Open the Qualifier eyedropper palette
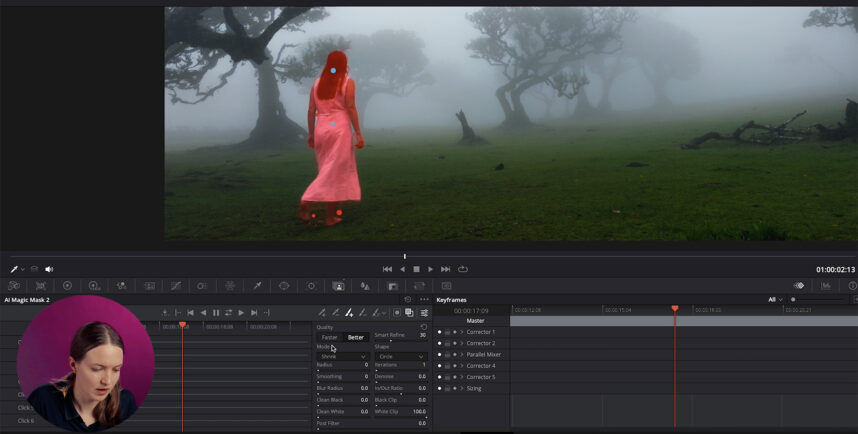 point(257,286)
